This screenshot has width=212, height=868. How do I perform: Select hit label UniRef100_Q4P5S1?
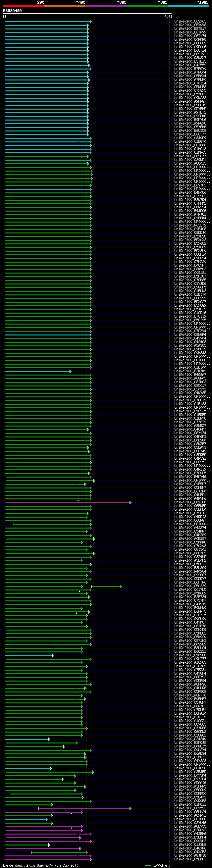190,459
